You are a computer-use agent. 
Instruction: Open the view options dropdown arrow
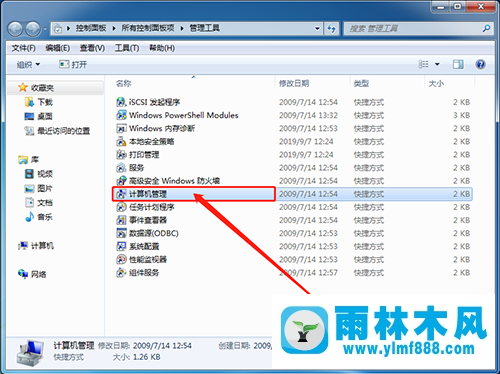point(437,64)
